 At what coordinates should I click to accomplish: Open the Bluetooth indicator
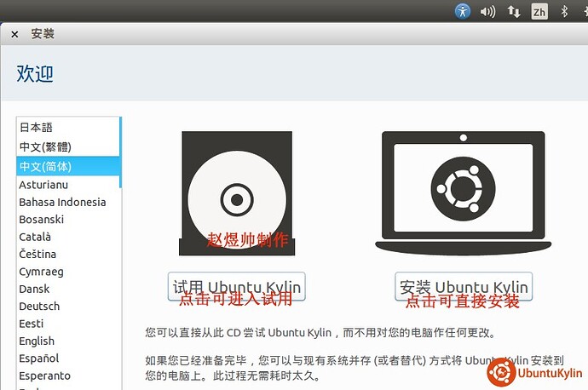coord(564,12)
